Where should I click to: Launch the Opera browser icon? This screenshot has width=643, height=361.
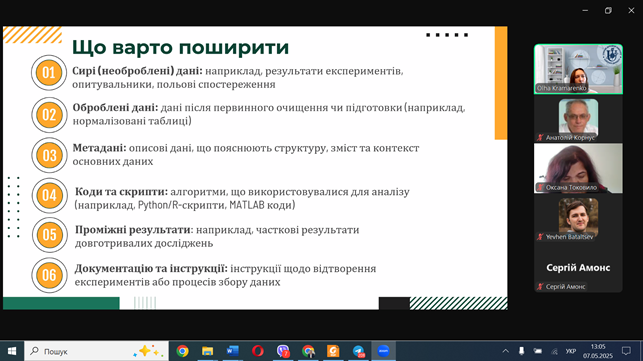(258, 351)
